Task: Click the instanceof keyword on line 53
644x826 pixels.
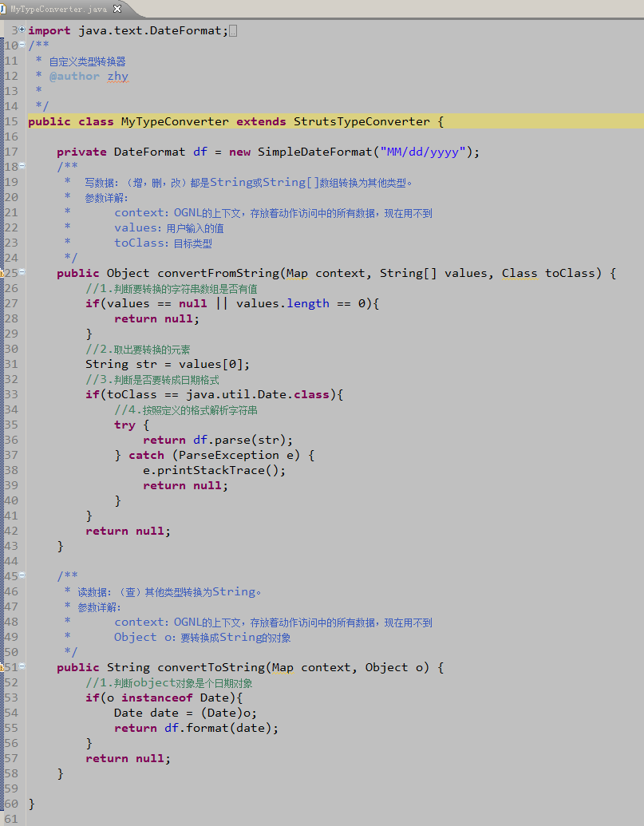Action: 157,698
